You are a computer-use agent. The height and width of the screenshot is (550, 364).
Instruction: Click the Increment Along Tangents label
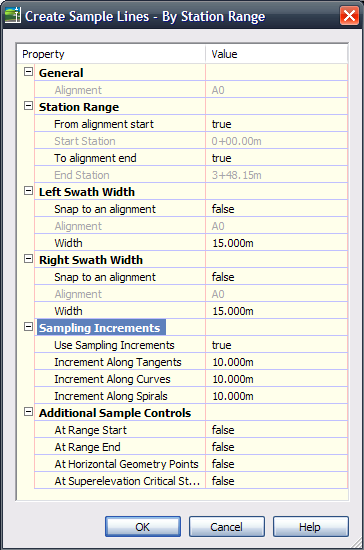click(x=117, y=362)
